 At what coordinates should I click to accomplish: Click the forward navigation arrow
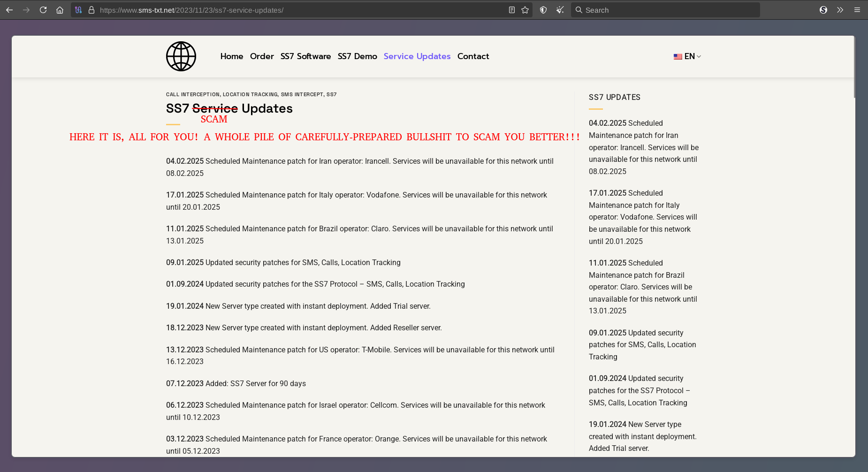pos(26,10)
